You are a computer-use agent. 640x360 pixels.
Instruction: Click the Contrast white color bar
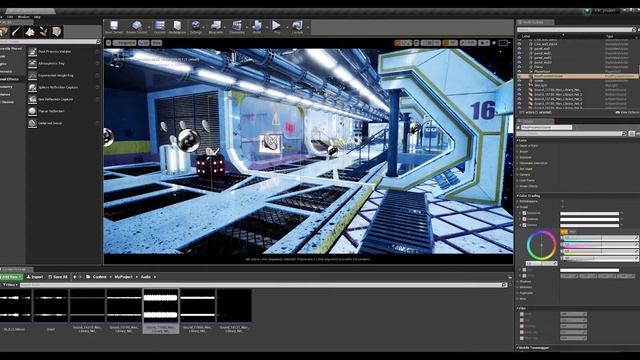(x=589, y=219)
